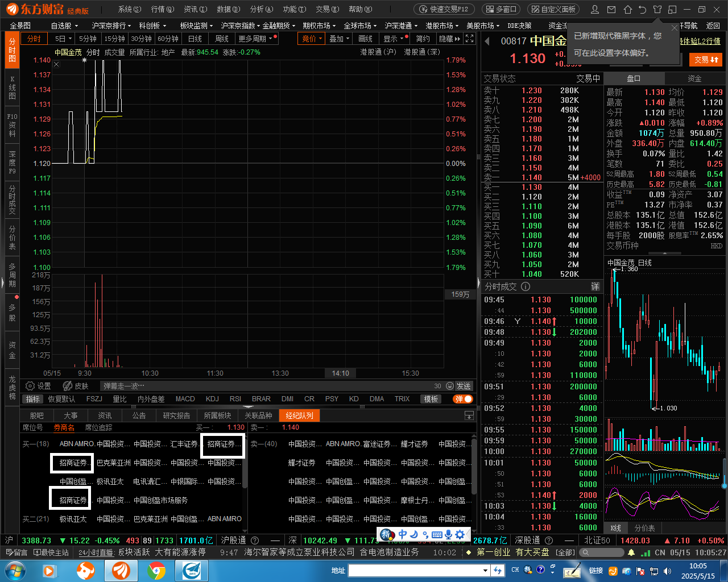Click the IME soft keyboard icon
The image size is (728, 582).
click(437, 534)
